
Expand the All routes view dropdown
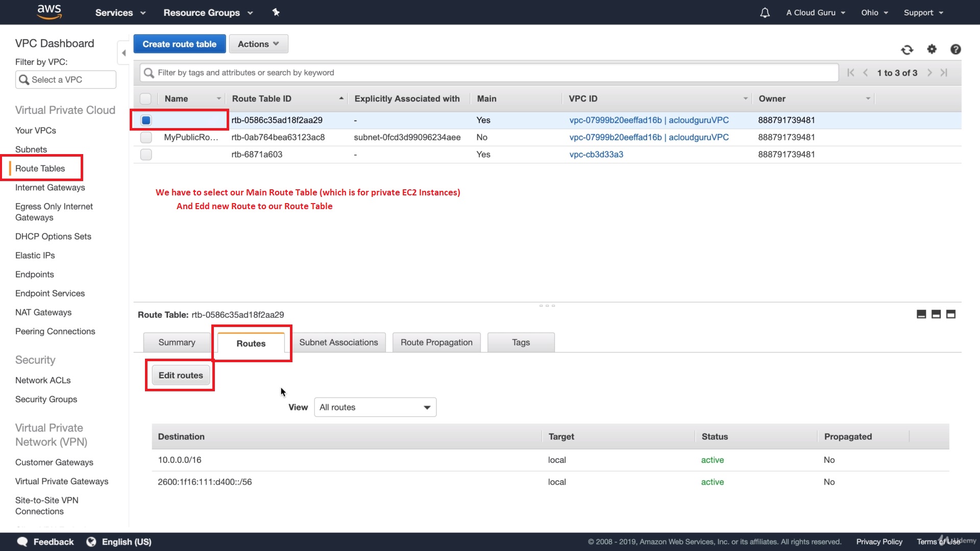coord(375,407)
